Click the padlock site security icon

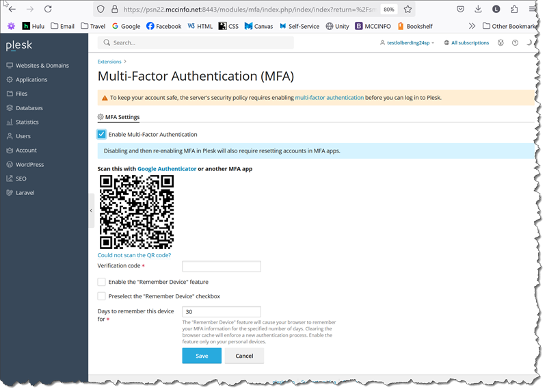click(x=114, y=10)
